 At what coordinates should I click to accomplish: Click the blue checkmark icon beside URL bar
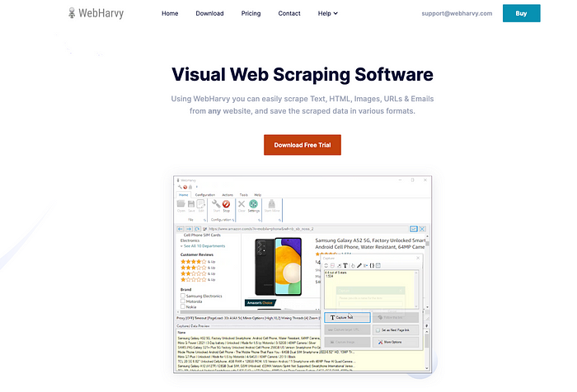(x=414, y=229)
